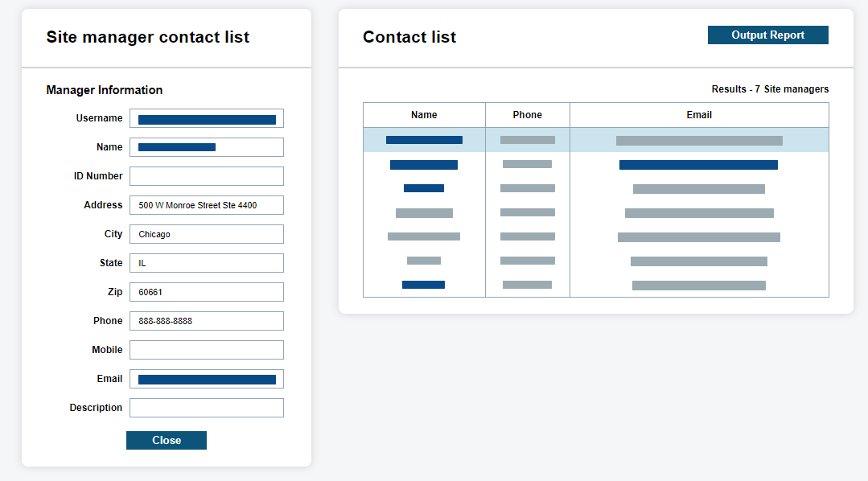Click the Phone column header

(x=528, y=115)
